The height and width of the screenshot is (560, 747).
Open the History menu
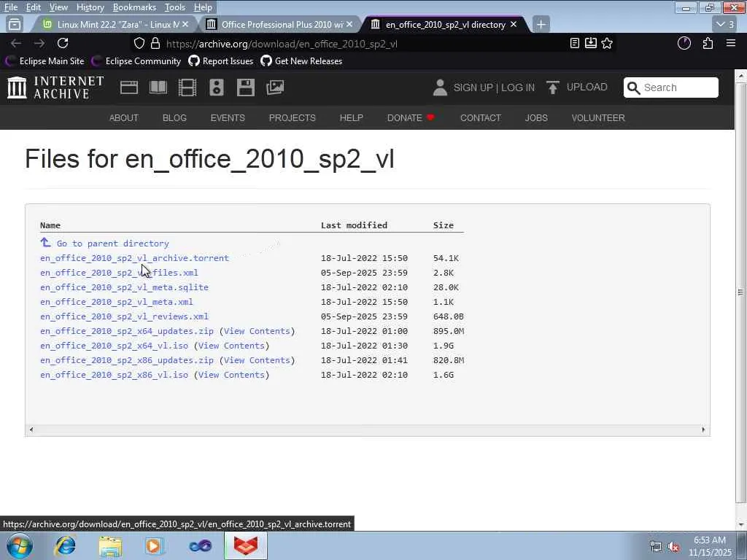pos(90,7)
